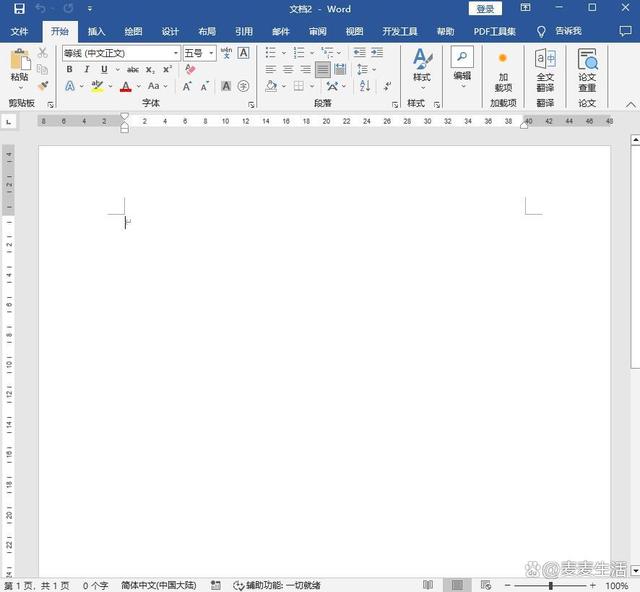Decrease font size with A down icon
This screenshot has width=640, height=592.
pyautogui.click(x=204, y=86)
